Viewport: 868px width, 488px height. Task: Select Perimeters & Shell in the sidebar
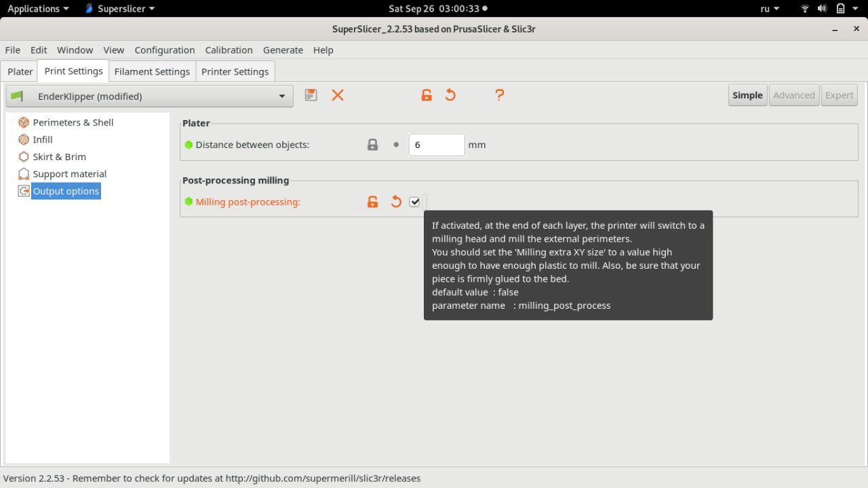click(73, 122)
